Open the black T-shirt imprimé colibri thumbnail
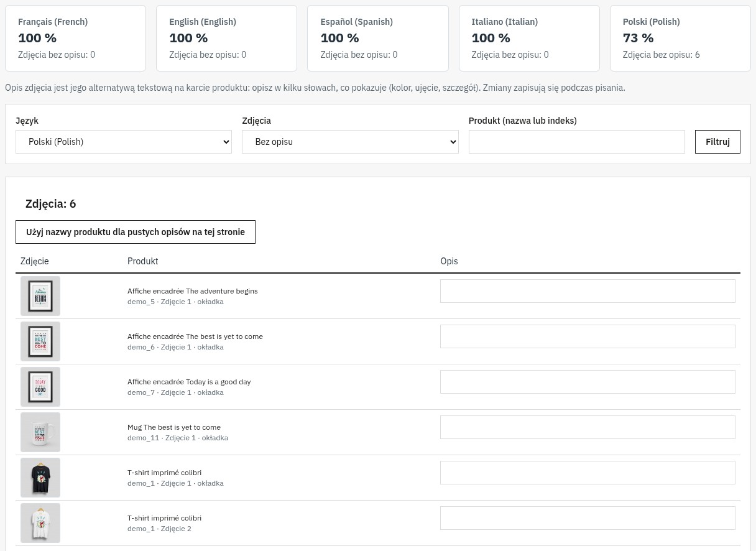Viewport: 756px width, 551px height. click(x=40, y=478)
